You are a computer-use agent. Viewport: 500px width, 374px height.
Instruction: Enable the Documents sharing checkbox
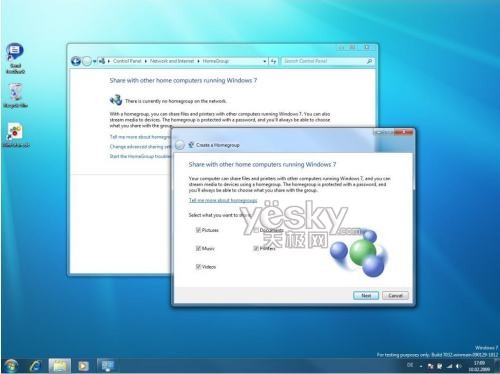coord(256,230)
